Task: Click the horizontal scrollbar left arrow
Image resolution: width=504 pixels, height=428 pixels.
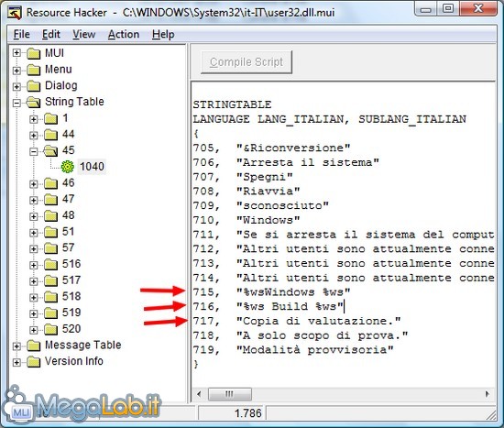Action: click(199, 394)
